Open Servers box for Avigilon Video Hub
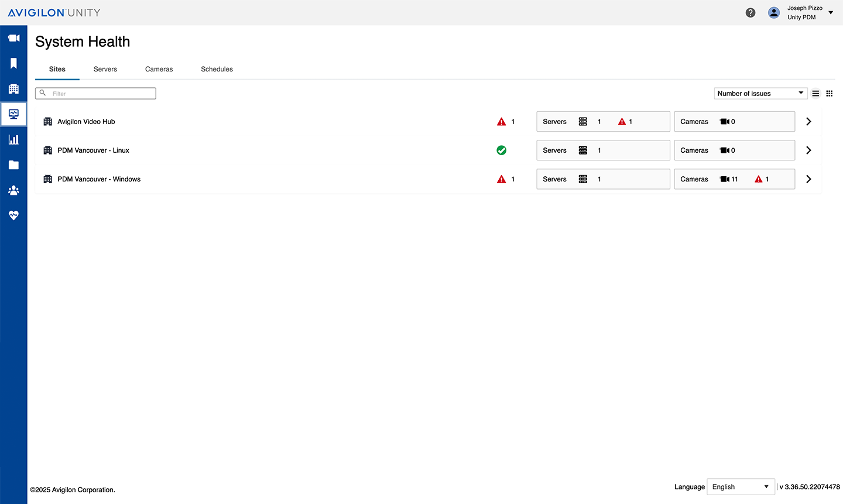 click(x=603, y=122)
